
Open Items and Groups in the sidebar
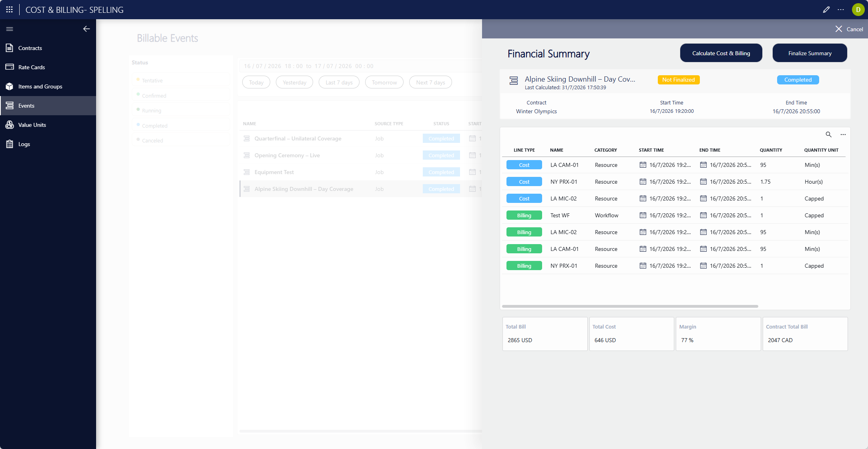[48, 86]
